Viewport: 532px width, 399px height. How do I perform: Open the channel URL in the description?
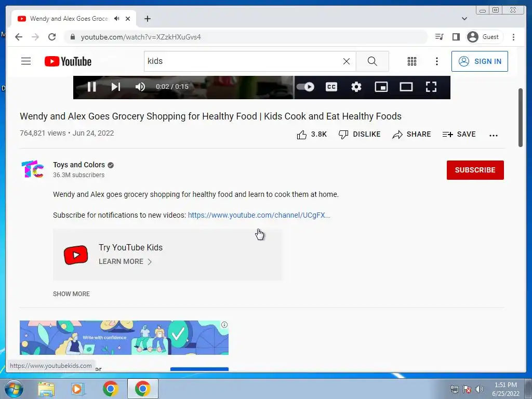pyautogui.click(x=259, y=215)
